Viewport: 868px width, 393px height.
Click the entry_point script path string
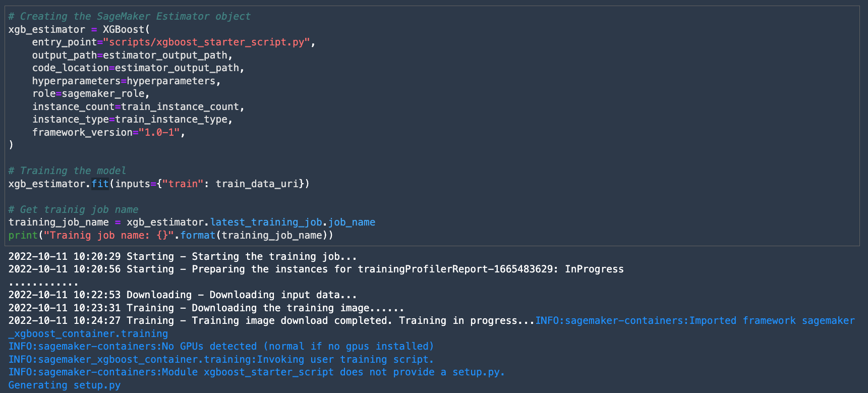coord(207,42)
